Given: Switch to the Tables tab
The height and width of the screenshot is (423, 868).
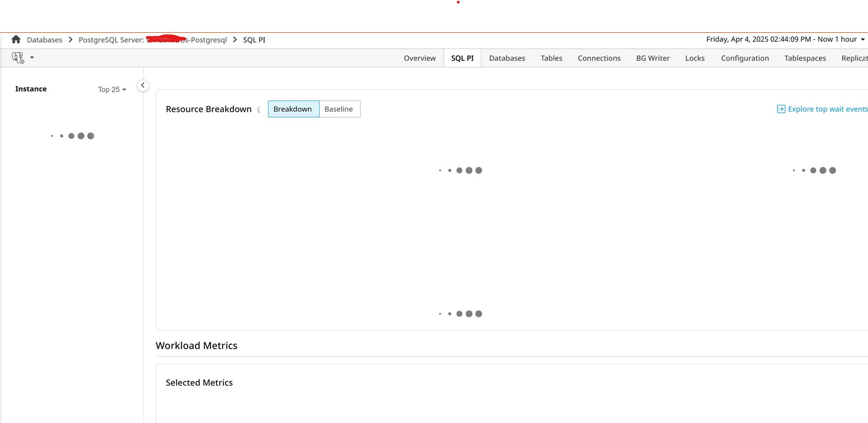Looking at the screenshot, I should [x=551, y=58].
